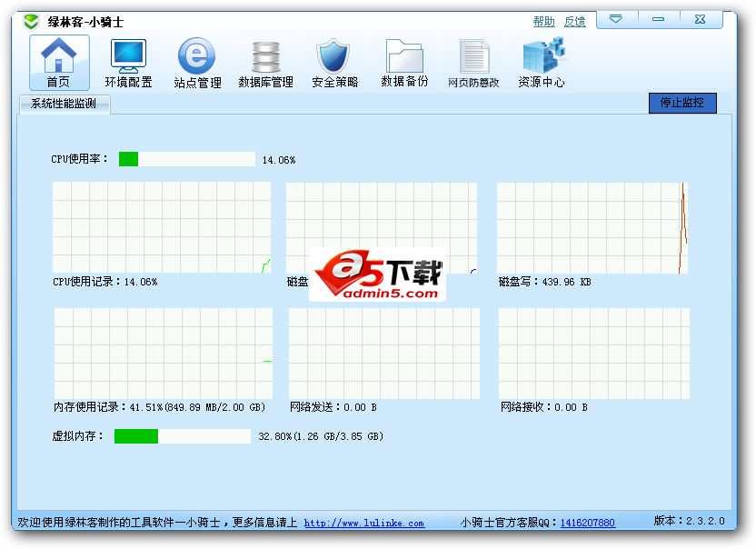Click the green shield app logo
Image resolution: width=756 pixels, height=549 pixels.
click(31, 22)
